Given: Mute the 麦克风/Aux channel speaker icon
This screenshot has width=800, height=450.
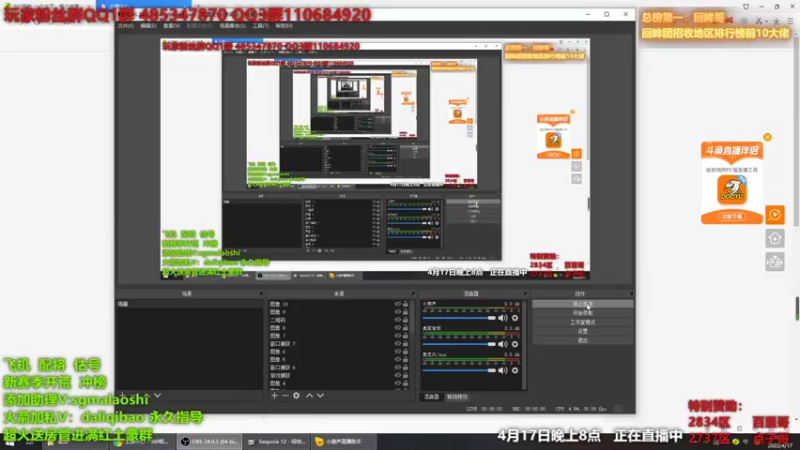Looking at the screenshot, I should pos(503,370).
